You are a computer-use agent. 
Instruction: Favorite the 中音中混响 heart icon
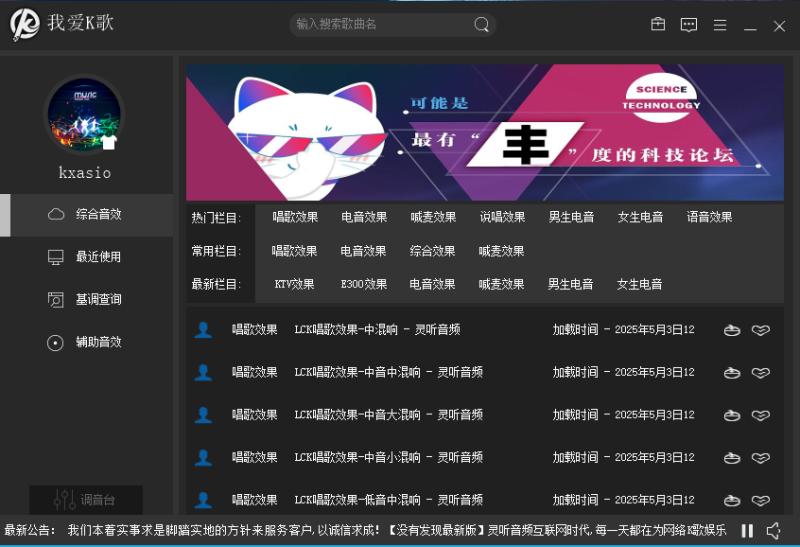(761, 373)
